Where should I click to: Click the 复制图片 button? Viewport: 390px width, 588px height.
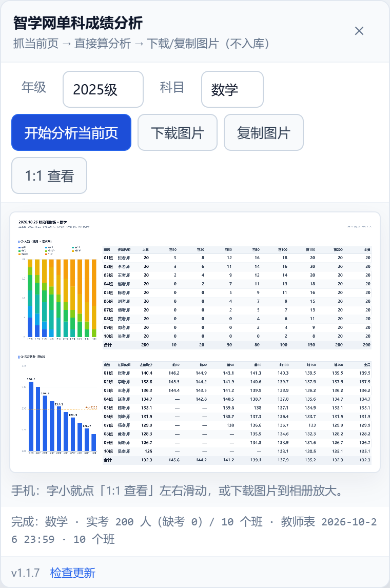[264, 132]
